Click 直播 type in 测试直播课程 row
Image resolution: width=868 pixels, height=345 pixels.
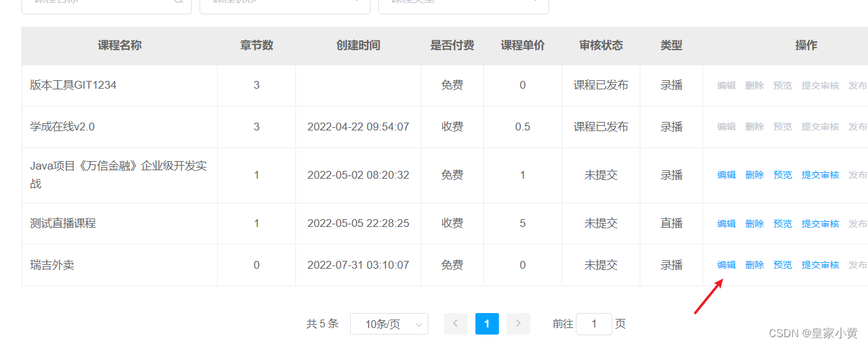(x=671, y=223)
